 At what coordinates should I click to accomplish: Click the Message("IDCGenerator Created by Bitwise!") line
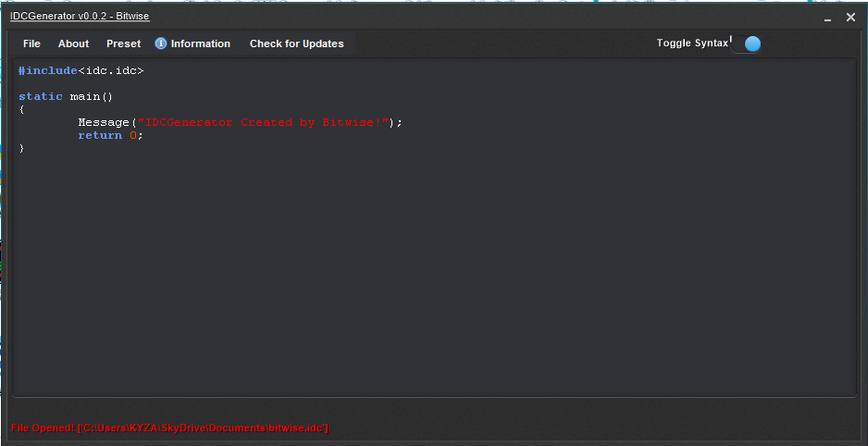(240, 122)
